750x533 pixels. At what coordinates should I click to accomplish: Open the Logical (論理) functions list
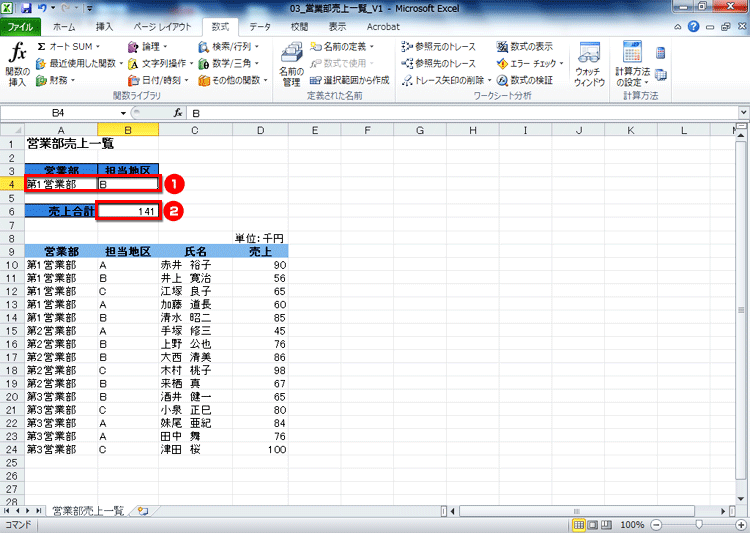[x=148, y=46]
